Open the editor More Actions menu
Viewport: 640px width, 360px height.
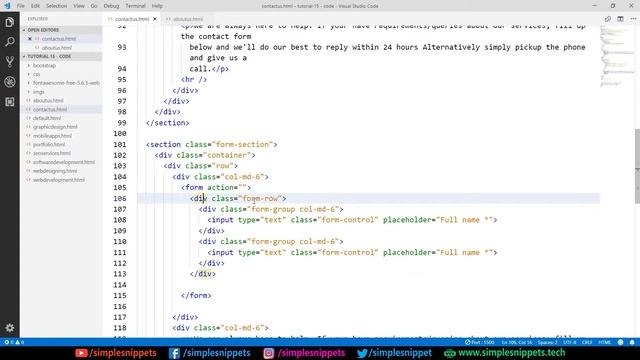[x=633, y=19]
